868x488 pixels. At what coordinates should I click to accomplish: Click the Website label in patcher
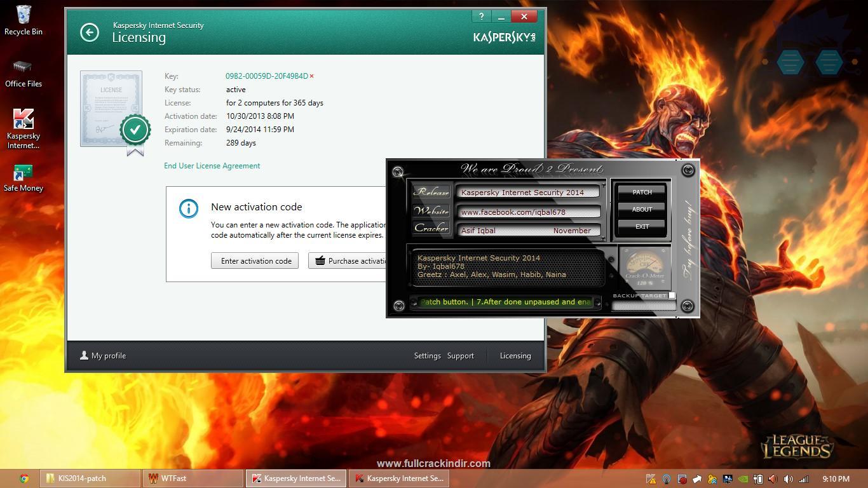(431, 210)
